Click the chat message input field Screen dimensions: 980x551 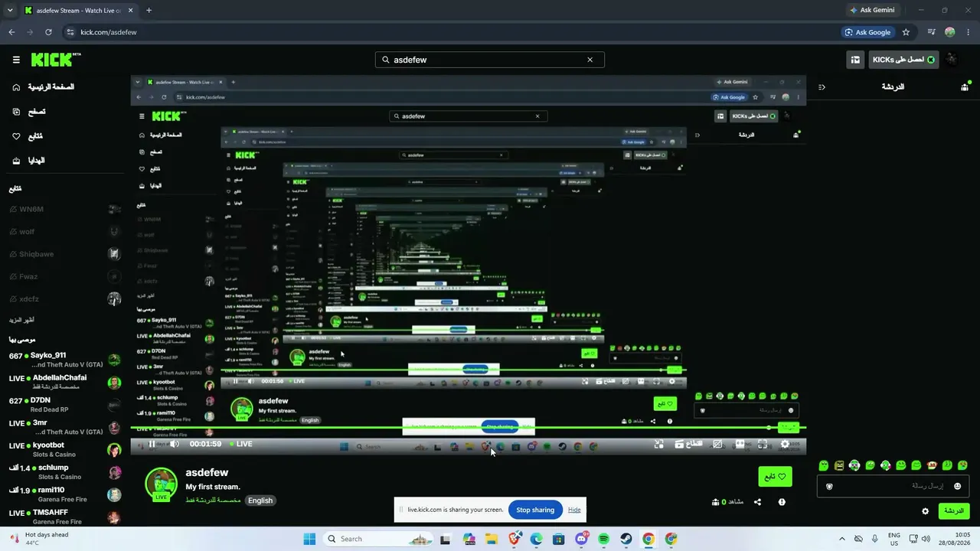click(x=893, y=486)
